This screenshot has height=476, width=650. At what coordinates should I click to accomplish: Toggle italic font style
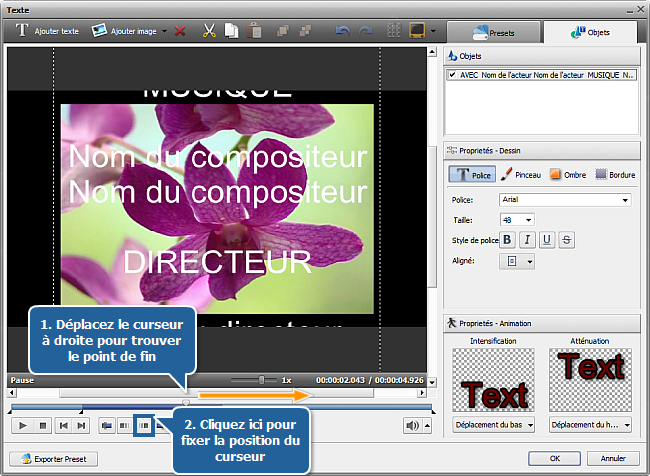(527, 239)
